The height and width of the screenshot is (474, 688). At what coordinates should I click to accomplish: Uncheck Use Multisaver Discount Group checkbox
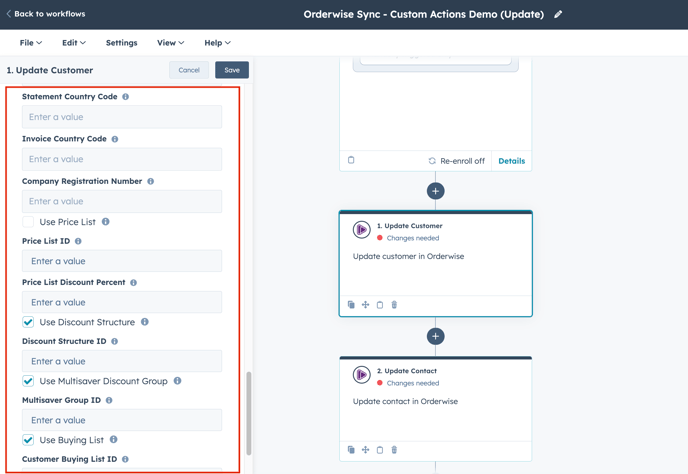click(28, 381)
